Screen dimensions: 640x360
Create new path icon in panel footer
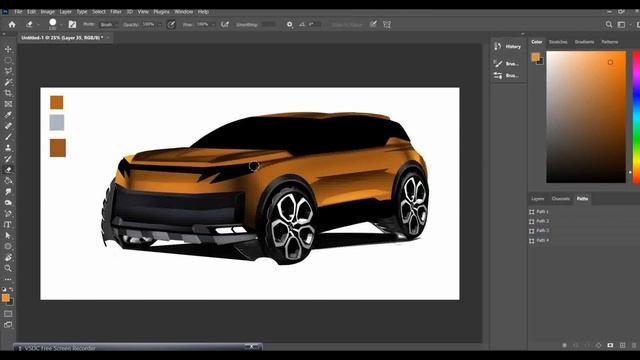pos(622,345)
